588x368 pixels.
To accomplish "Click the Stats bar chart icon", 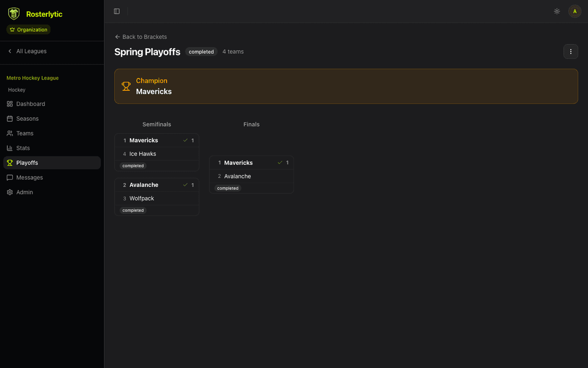I will tap(10, 148).
